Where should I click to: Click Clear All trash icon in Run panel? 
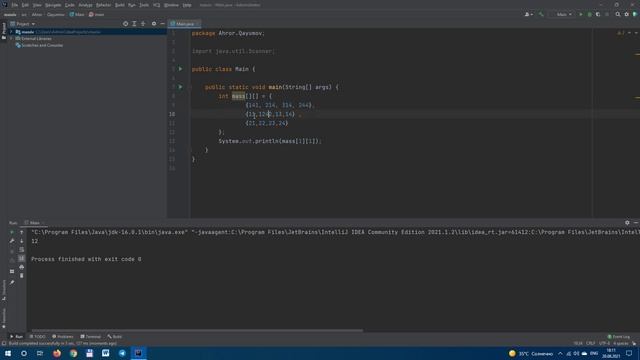point(22,276)
